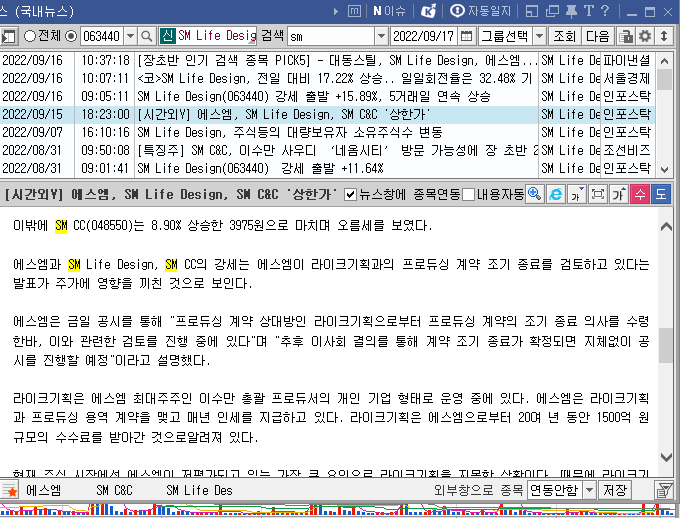Click the up-down arrow resize icon
680x518 pixels.
664,36
